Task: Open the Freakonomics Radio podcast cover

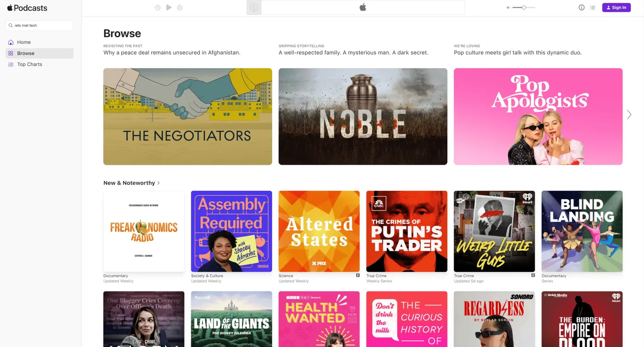Action: tap(144, 231)
